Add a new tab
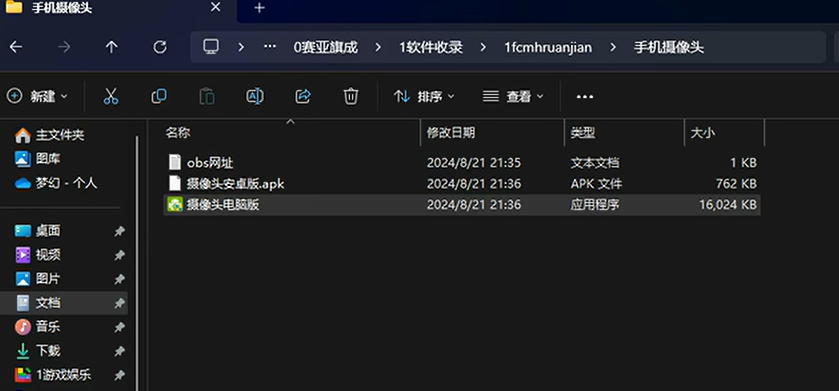This screenshot has width=839, height=391. click(x=260, y=8)
